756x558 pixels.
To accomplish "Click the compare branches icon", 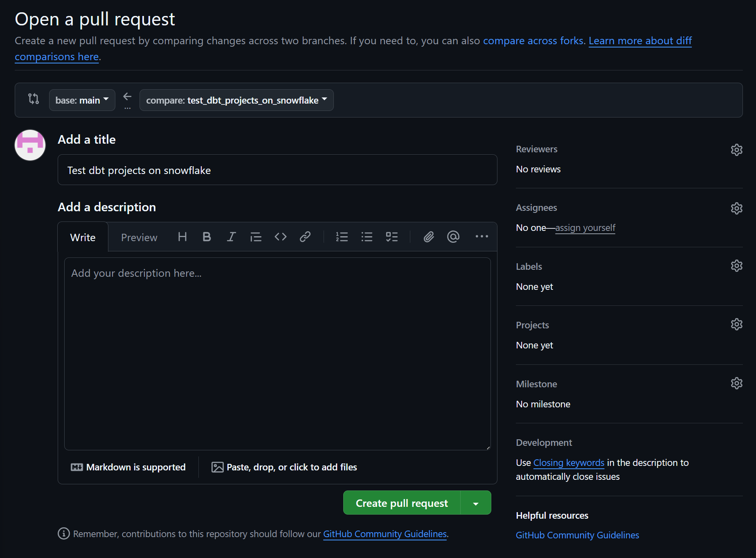I will coord(34,99).
